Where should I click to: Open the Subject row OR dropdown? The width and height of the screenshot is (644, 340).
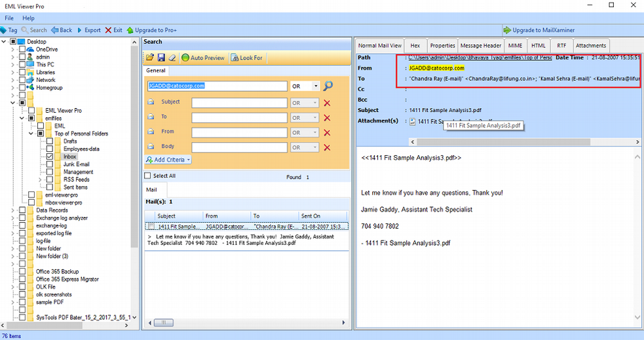[x=315, y=103]
